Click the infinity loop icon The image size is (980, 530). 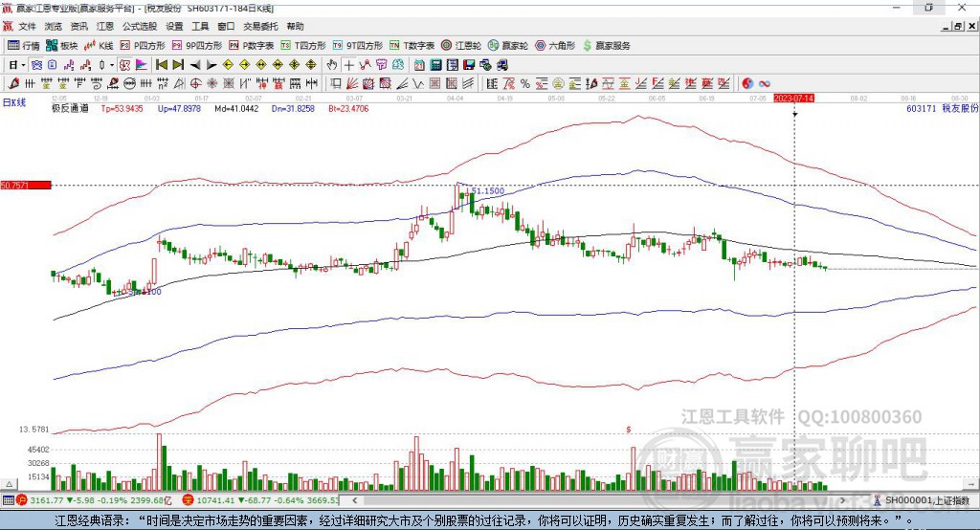click(x=765, y=83)
